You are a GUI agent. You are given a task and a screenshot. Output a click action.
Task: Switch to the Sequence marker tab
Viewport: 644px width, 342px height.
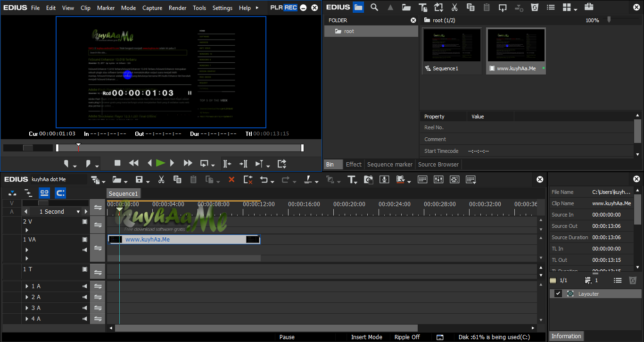(x=389, y=164)
